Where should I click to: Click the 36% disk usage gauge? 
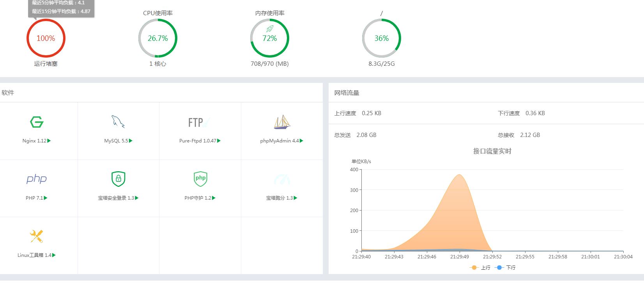[382, 38]
